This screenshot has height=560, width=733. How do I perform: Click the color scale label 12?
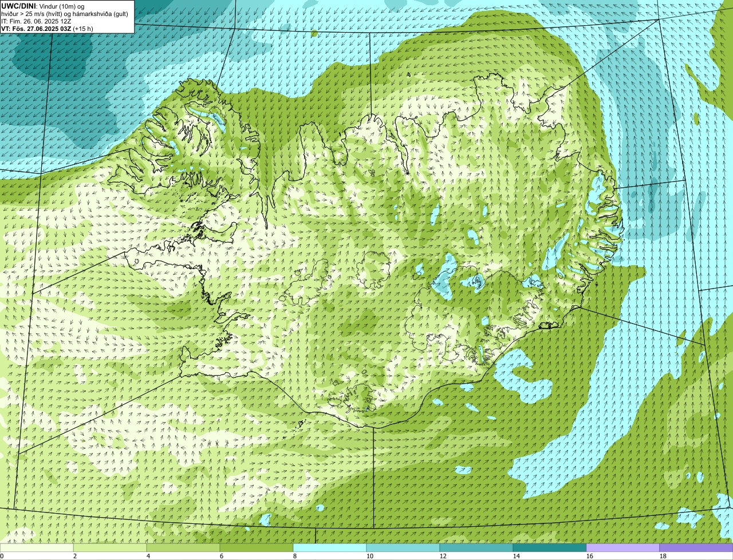pyautogui.click(x=443, y=556)
